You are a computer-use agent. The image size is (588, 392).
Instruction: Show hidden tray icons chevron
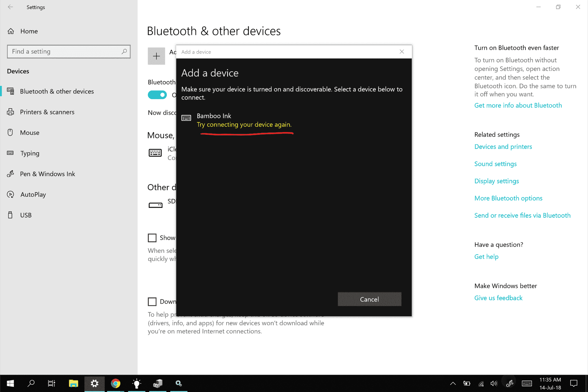point(453,383)
